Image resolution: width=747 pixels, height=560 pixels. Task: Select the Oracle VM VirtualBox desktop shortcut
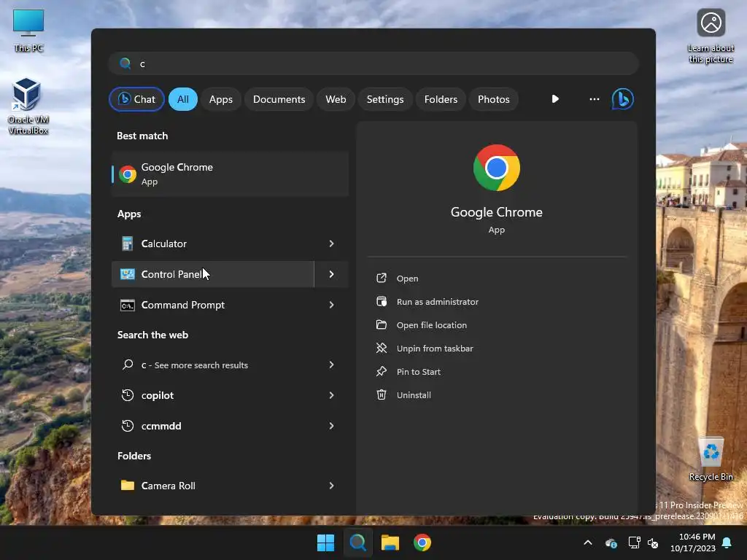pyautogui.click(x=28, y=106)
